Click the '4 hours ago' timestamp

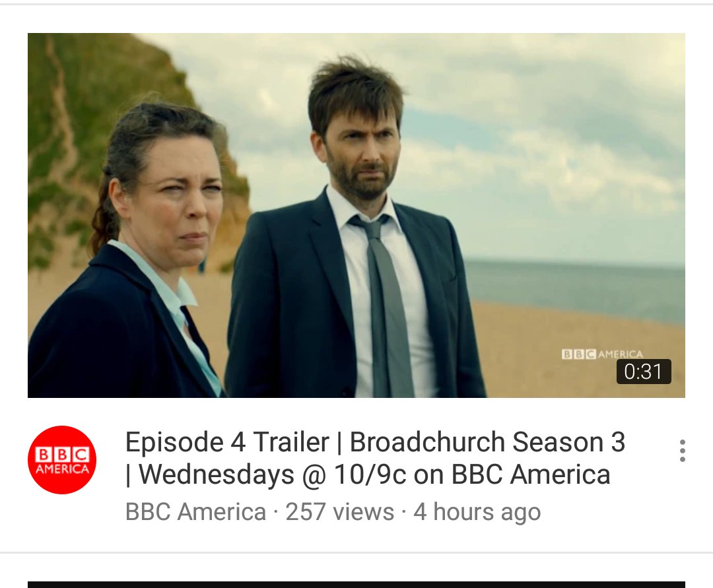(x=477, y=511)
